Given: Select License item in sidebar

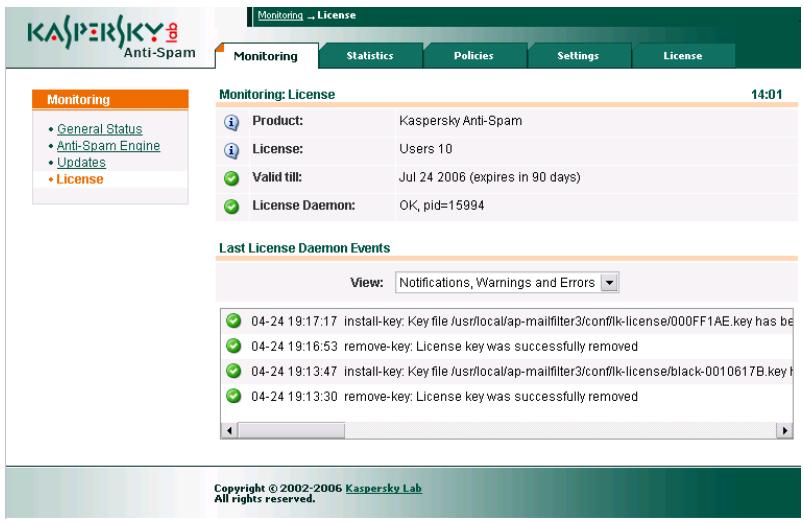Looking at the screenshot, I should click(x=79, y=179).
